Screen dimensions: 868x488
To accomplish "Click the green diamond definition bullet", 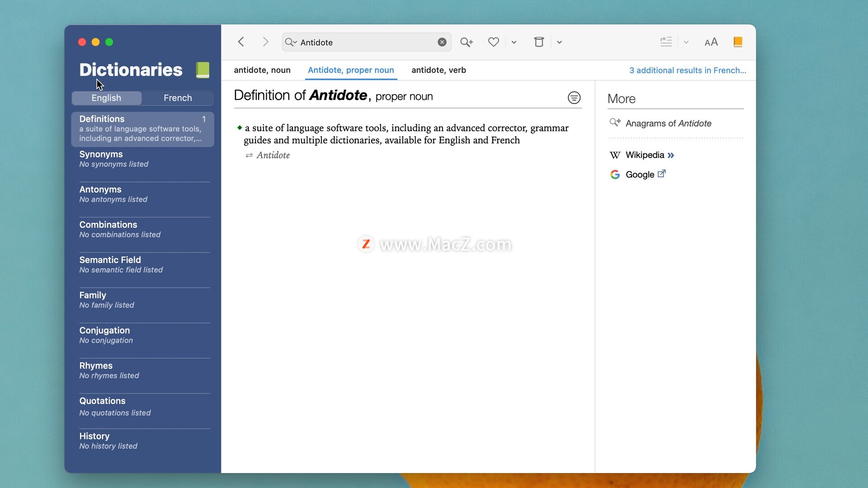I will (240, 128).
